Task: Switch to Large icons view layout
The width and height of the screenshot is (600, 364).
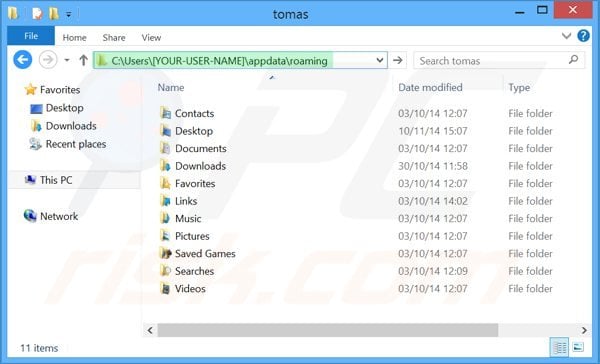Action: [579, 347]
